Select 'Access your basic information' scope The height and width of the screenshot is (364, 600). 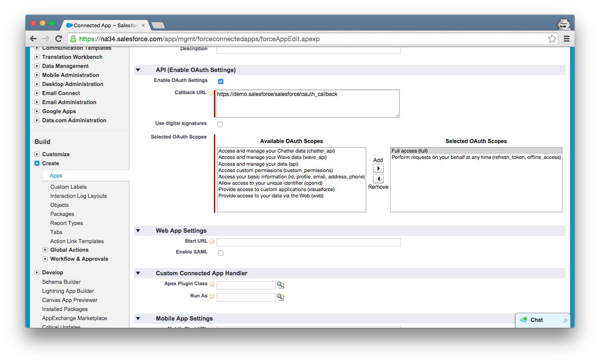click(x=291, y=177)
